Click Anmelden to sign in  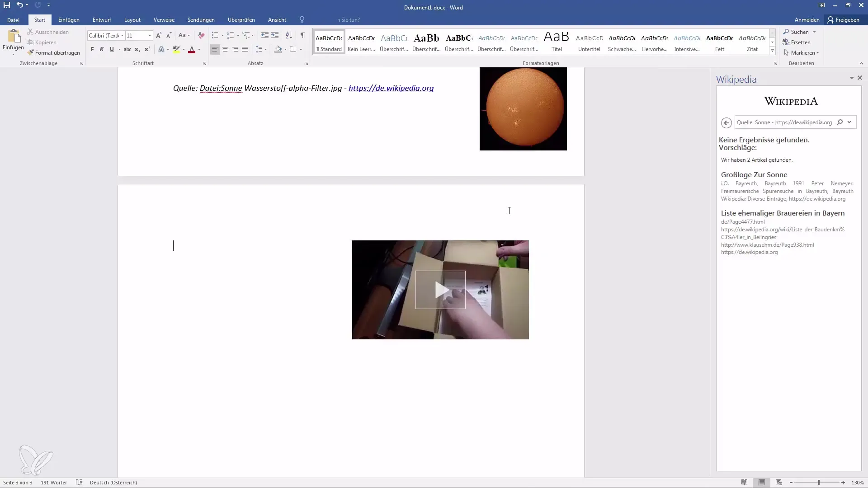click(x=807, y=20)
